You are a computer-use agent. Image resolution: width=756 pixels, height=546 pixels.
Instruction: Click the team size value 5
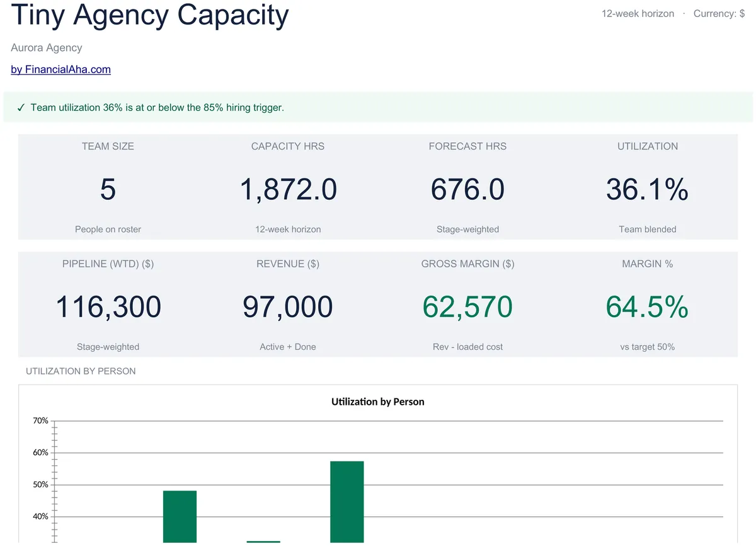[x=108, y=189]
